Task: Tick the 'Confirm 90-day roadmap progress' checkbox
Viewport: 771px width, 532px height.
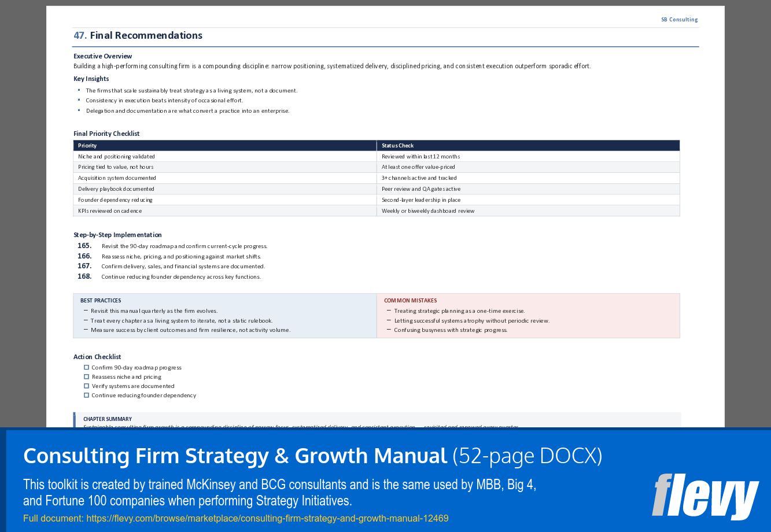Action: point(86,367)
